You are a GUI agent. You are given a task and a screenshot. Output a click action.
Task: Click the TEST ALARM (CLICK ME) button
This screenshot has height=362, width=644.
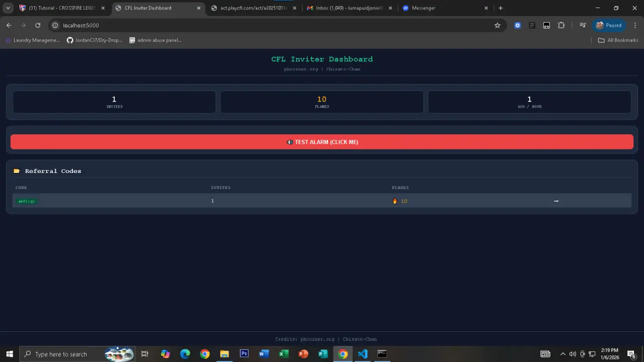point(322,142)
